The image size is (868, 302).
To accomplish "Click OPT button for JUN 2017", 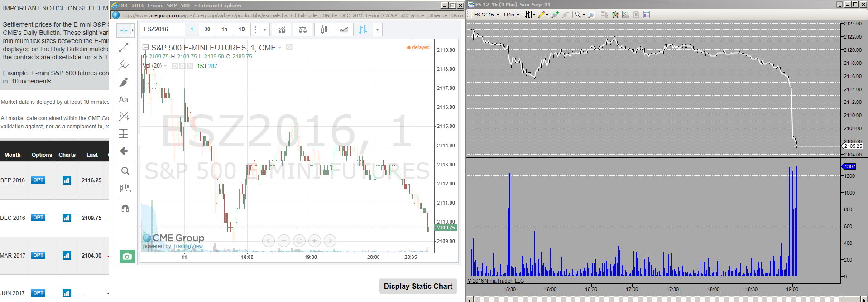I will tap(38, 293).
